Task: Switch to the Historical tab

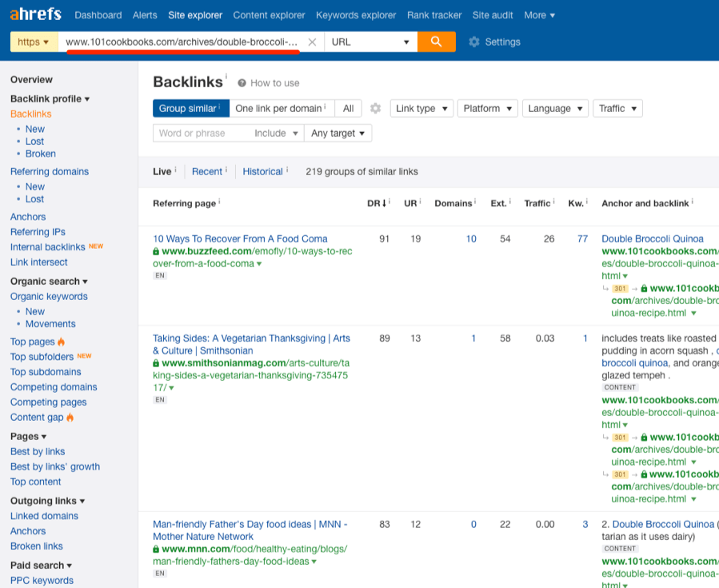Action: tap(263, 170)
